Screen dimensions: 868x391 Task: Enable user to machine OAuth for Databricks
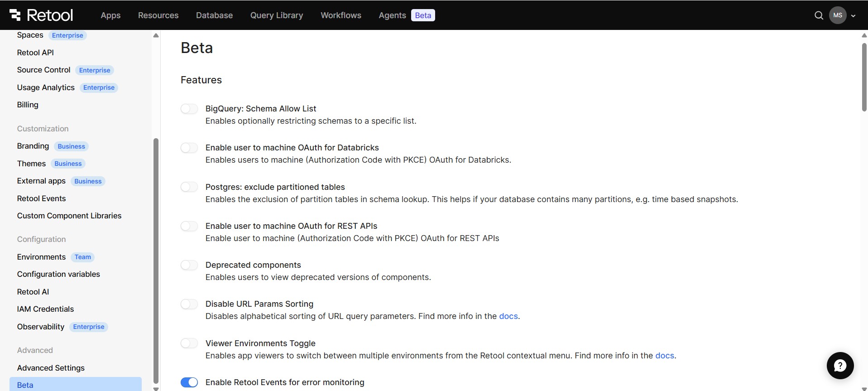coord(189,148)
